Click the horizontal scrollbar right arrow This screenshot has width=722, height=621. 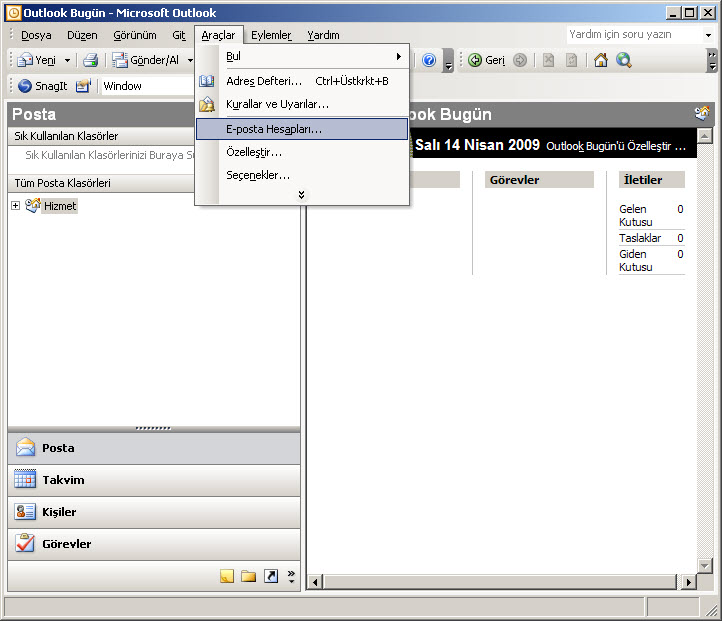688,582
